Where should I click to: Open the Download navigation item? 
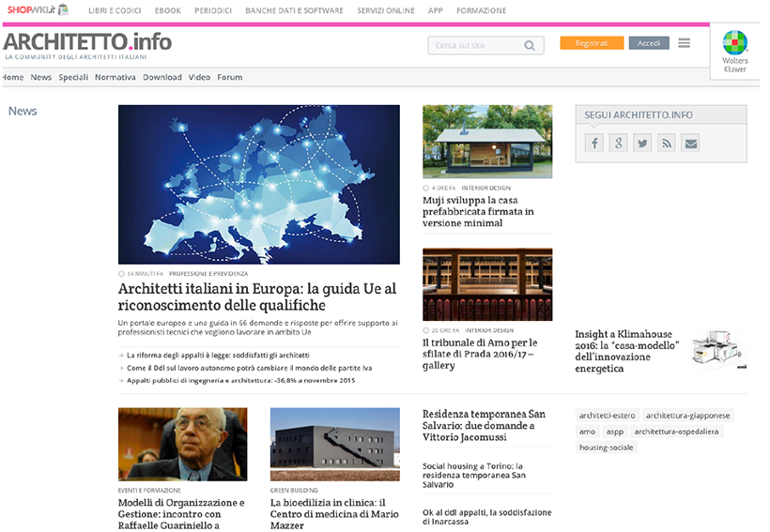[x=162, y=77]
